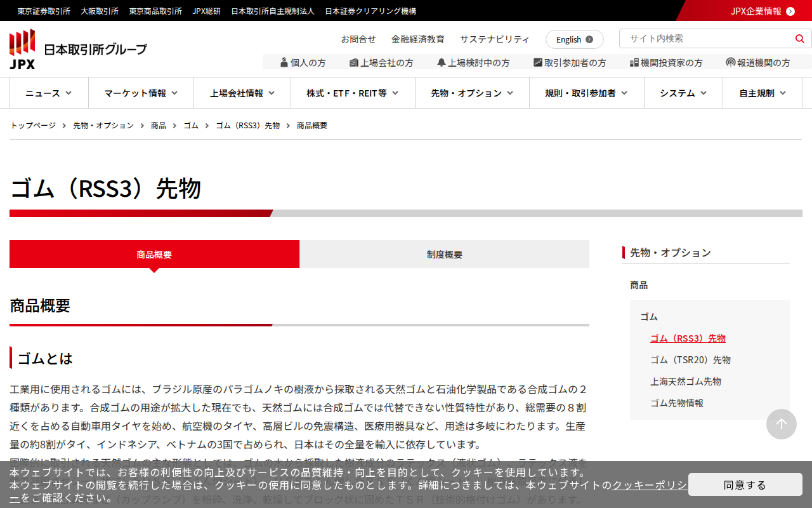
Task: Open JPX総研 in the top bar
Action: coord(207,11)
